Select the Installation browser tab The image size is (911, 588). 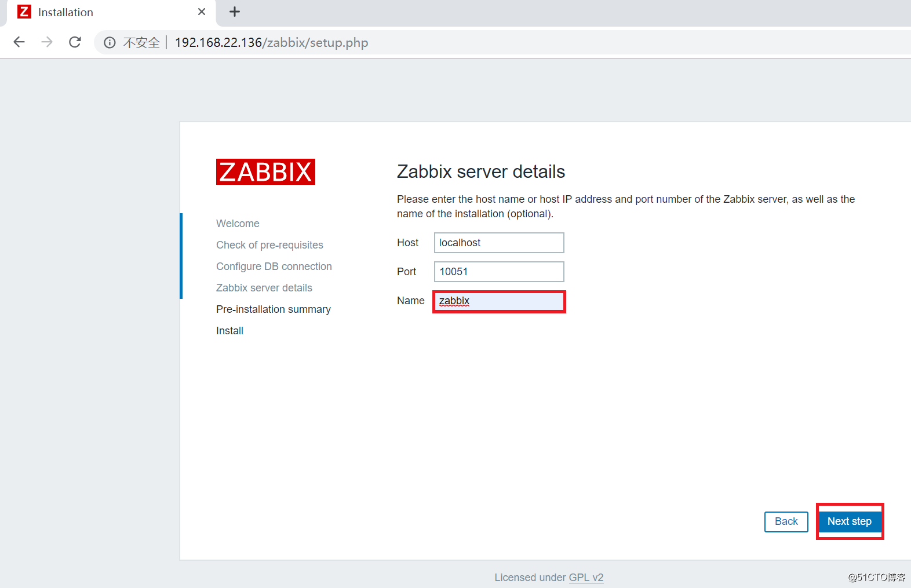(x=111, y=13)
